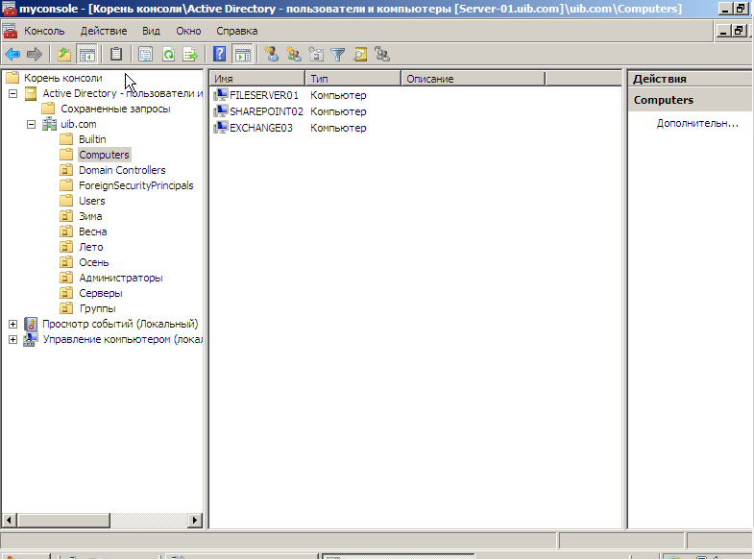Click the Просмотр событий icon
The image size is (754, 560).
tap(31, 324)
